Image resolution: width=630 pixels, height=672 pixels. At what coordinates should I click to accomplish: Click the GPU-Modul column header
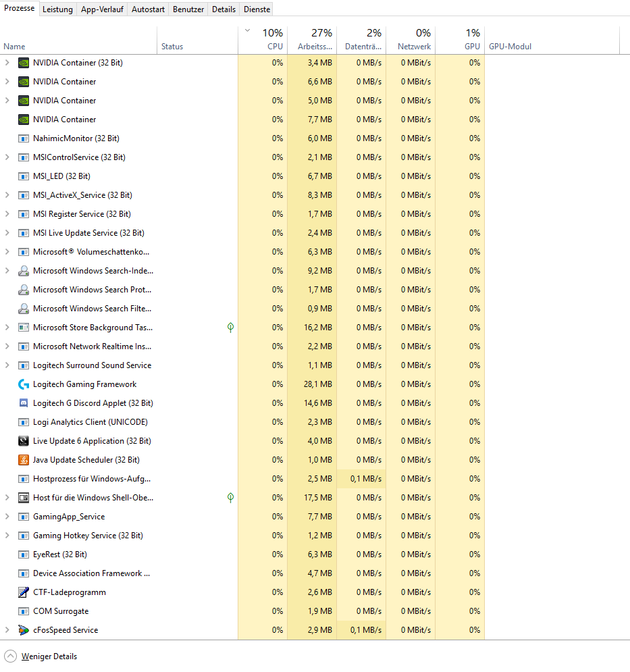pyautogui.click(x=552, y=40)
